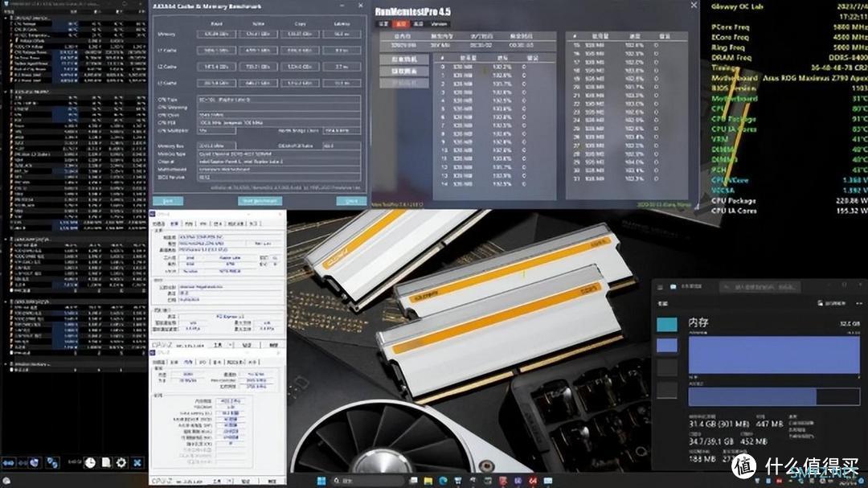Click the second left-side button in RunMemtestPro
Viewport: 868px width, 488px height.
click(x=404, y=72)
